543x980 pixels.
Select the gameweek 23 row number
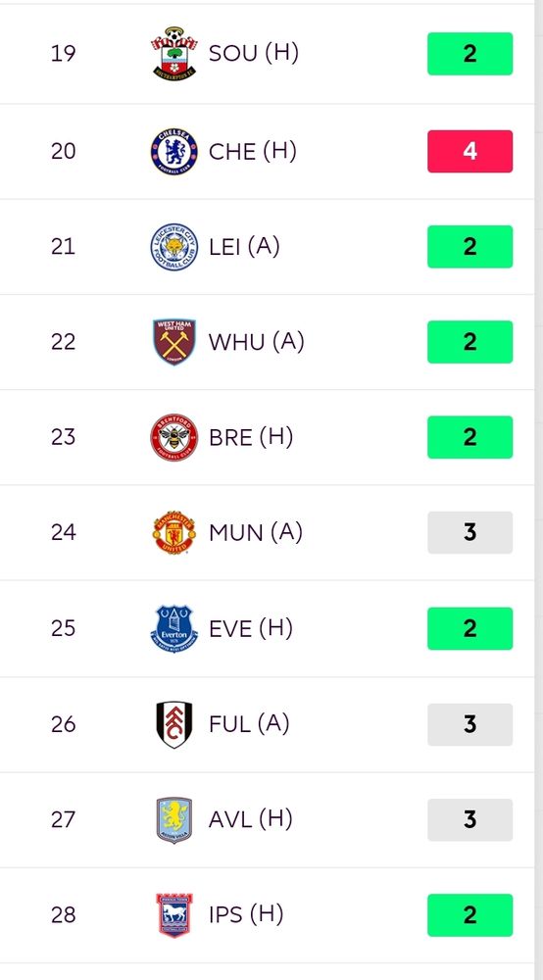pos(63,437)
